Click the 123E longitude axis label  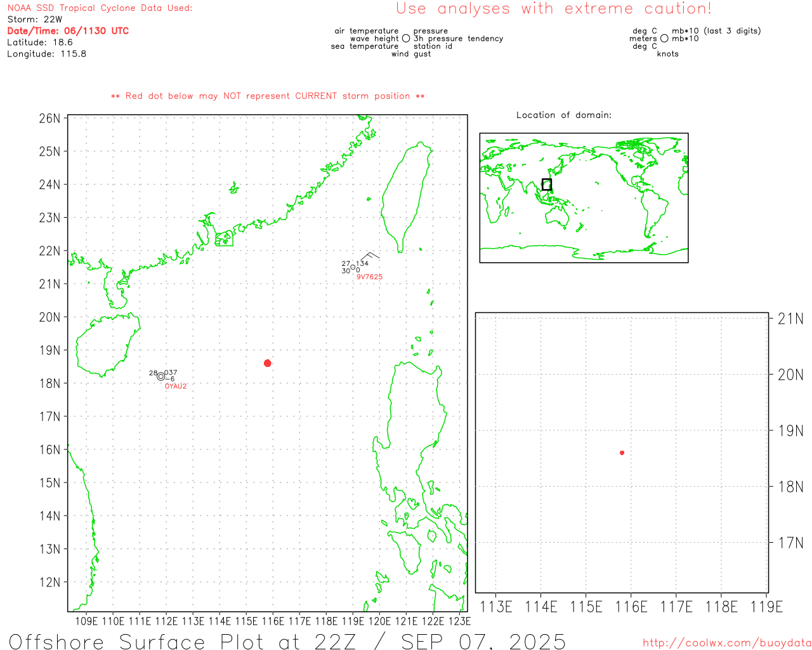coord(459,621)
